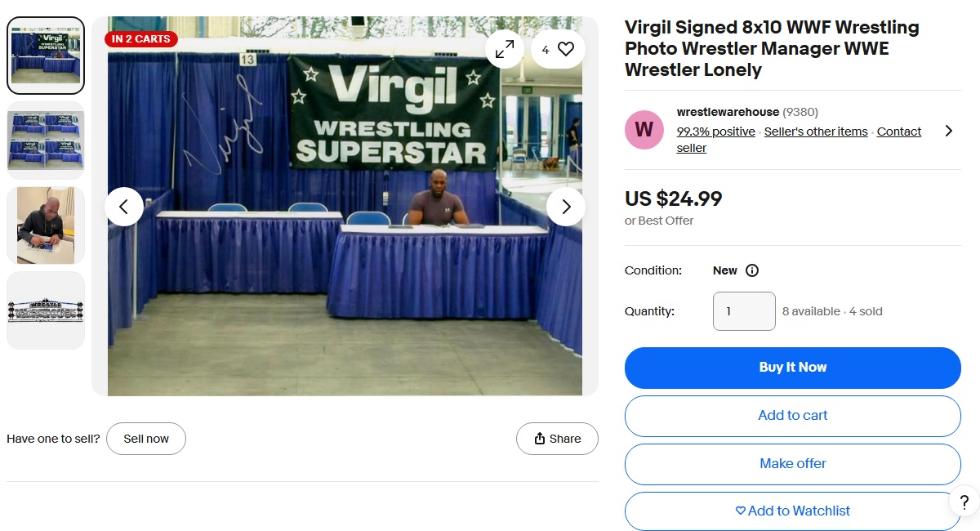Click the Make offer button
Viewport: 980px width, 531px height.
[793, 464]
